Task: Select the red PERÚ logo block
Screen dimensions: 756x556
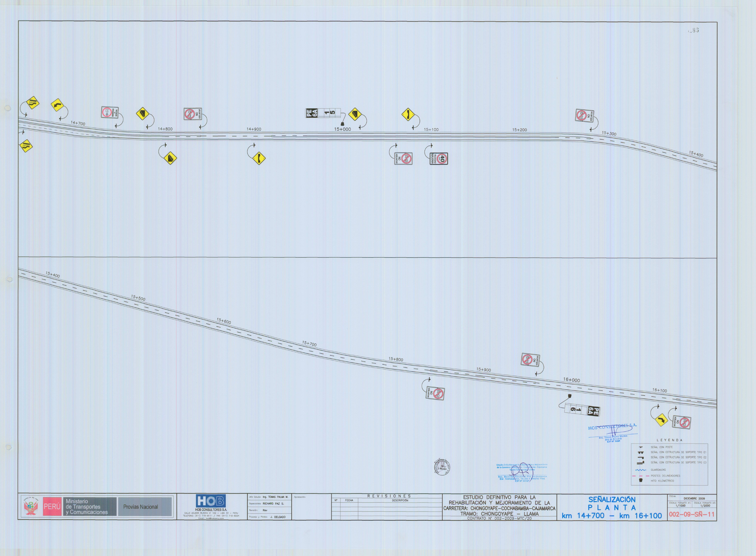Action: coord(52,506)
